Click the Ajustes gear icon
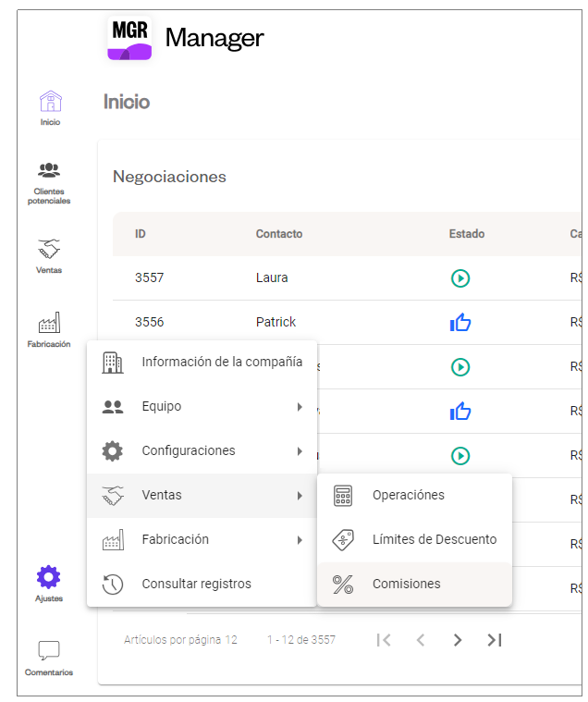The height and width of the screenshot is (702, 588). (x=49, y=578)
